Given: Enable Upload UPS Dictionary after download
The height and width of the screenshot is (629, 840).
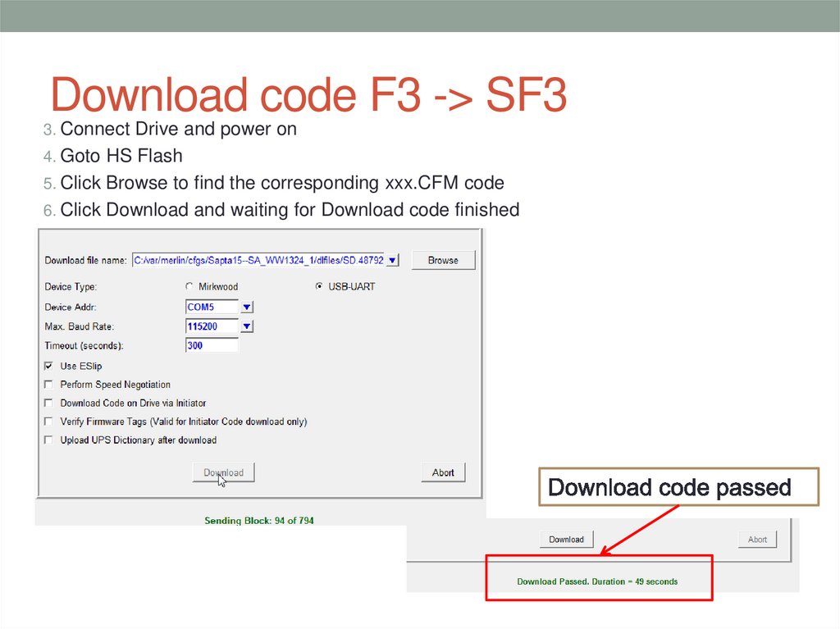Looking at the screenshot, I should [x=48, y=440].
